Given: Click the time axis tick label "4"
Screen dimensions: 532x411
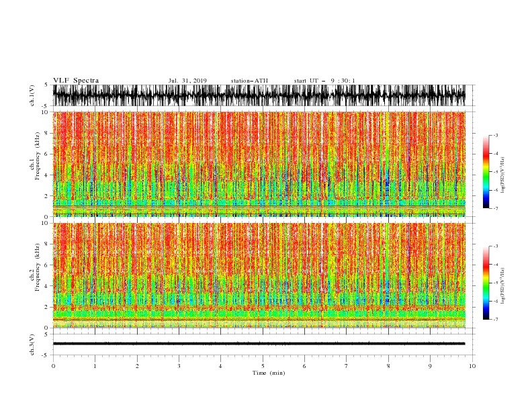Looking at the screenshot, I should pyautogui.click(x=220, y=366).
